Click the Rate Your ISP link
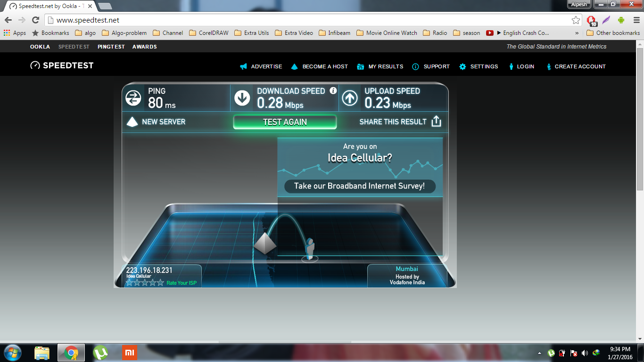Image resolution: width=644 pixels, height=362 pixels. [x=182, y=283]
